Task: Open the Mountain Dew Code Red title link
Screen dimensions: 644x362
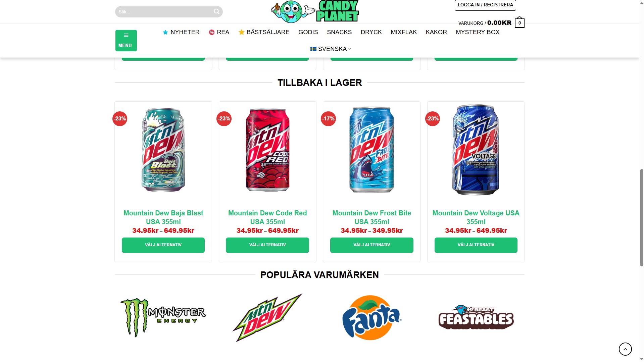Action: pyautogui.click(x=267, y=217)
